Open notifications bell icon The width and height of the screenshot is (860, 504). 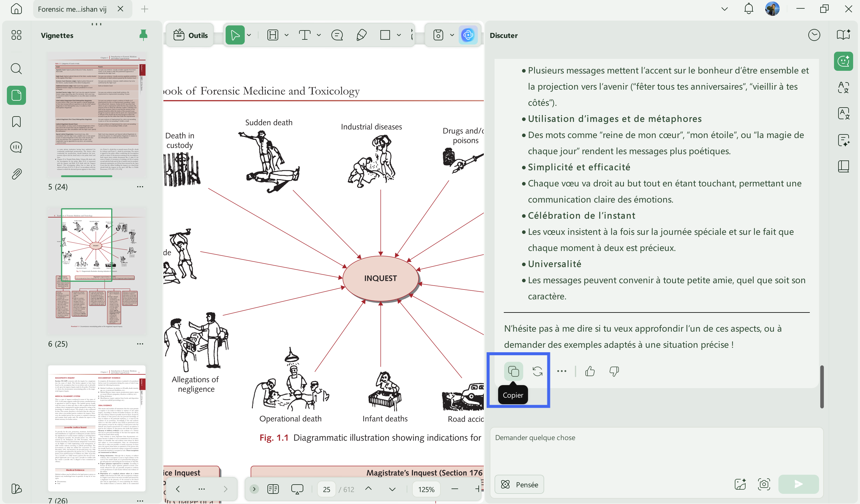[749, 9]
